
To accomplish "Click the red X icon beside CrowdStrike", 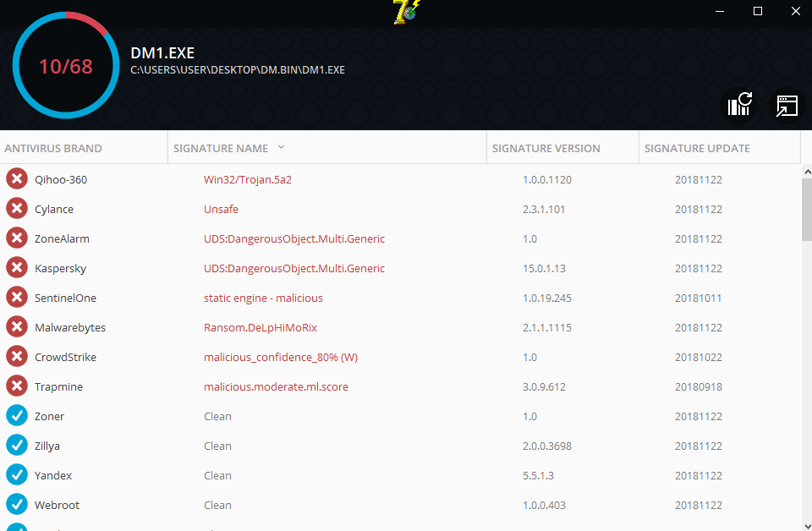I will [x=17, y=356].
